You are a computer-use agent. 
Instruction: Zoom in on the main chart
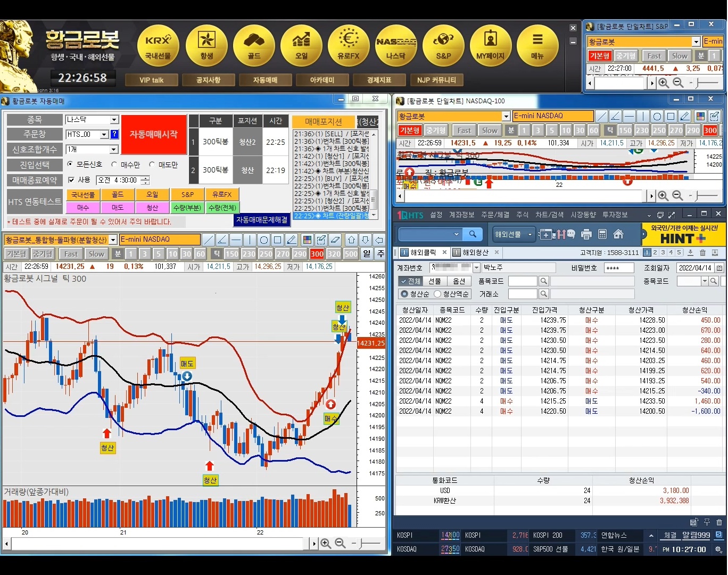[x=326, y=544]
